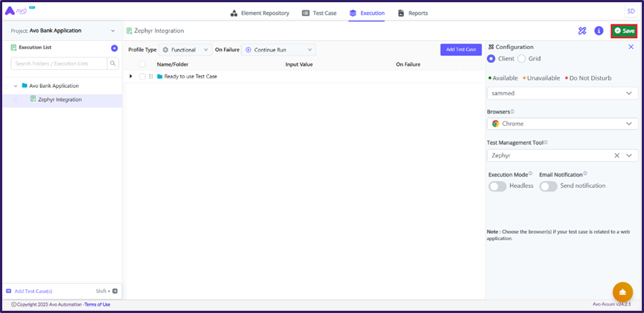Clear Zephyr selection with the X icon

[616, 156]
